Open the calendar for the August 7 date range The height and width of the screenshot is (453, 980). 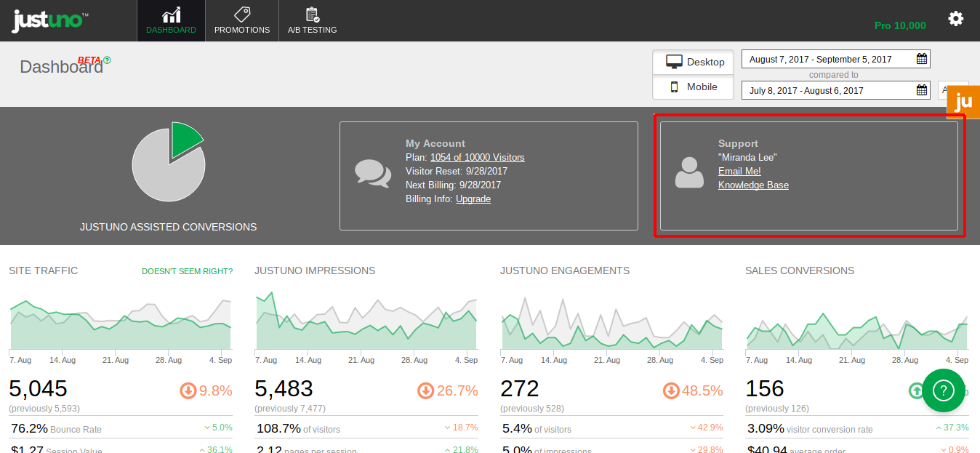tap(922, 59)
